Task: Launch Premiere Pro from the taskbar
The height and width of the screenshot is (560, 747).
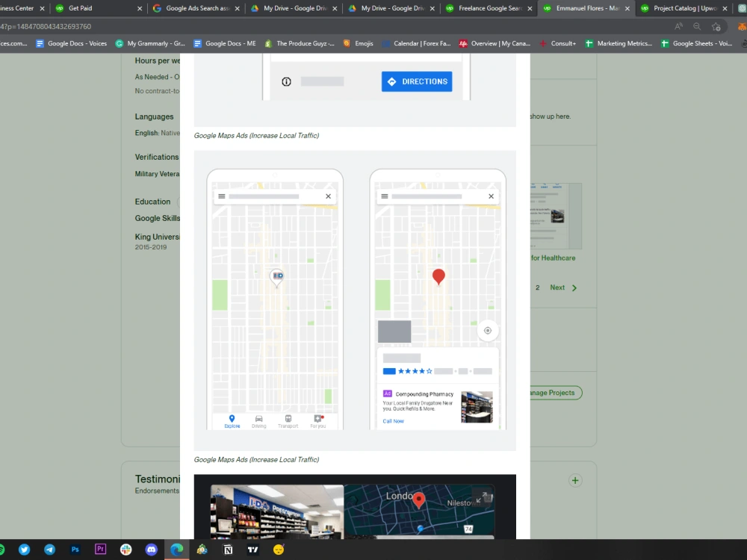Action: 100,549
